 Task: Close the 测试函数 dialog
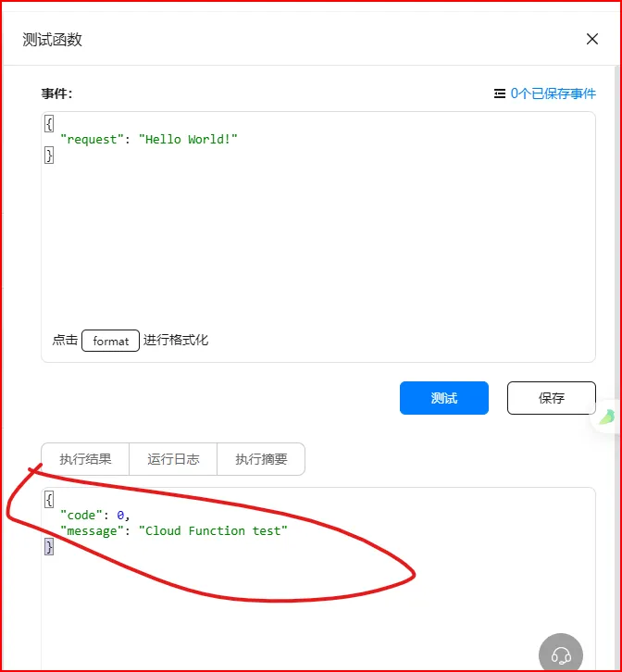592,39
